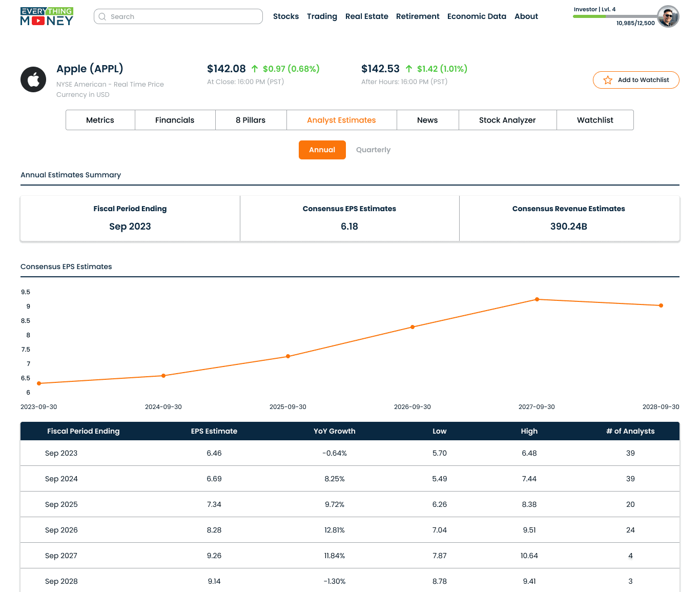This screenshot has height=592, width=700.
Task: Click the Consensus EPS Estimates value 6.18
Action: pos(349,227)
